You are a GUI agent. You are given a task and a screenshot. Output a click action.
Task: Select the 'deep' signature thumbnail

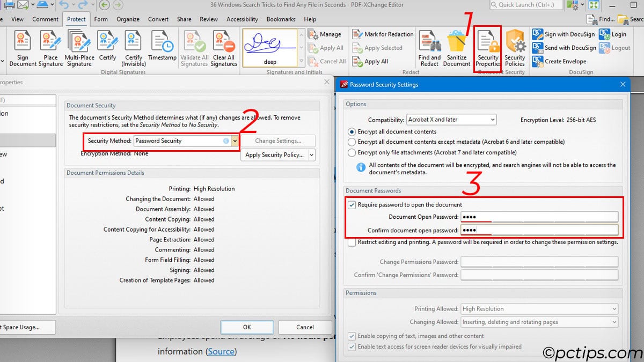[270, 47]
